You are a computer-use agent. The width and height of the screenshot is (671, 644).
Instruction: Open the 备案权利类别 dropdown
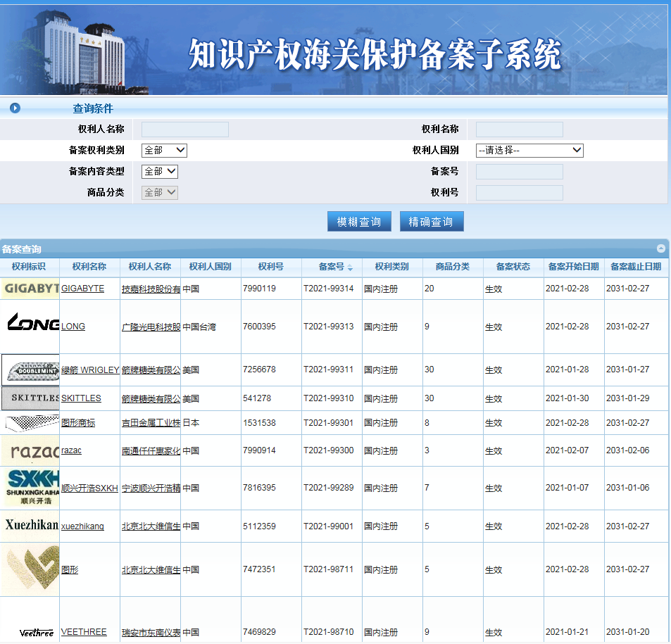164,150
